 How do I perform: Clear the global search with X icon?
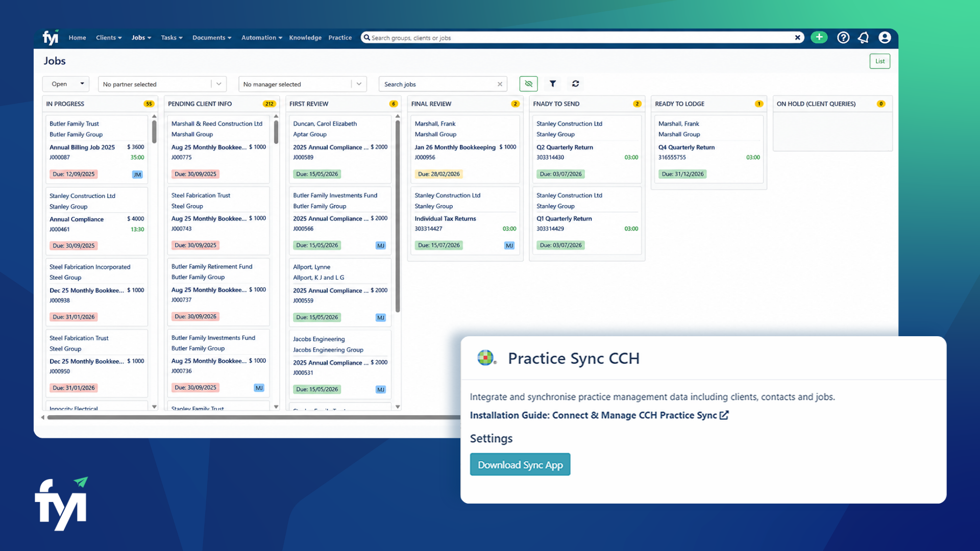(x=798, y=37)
